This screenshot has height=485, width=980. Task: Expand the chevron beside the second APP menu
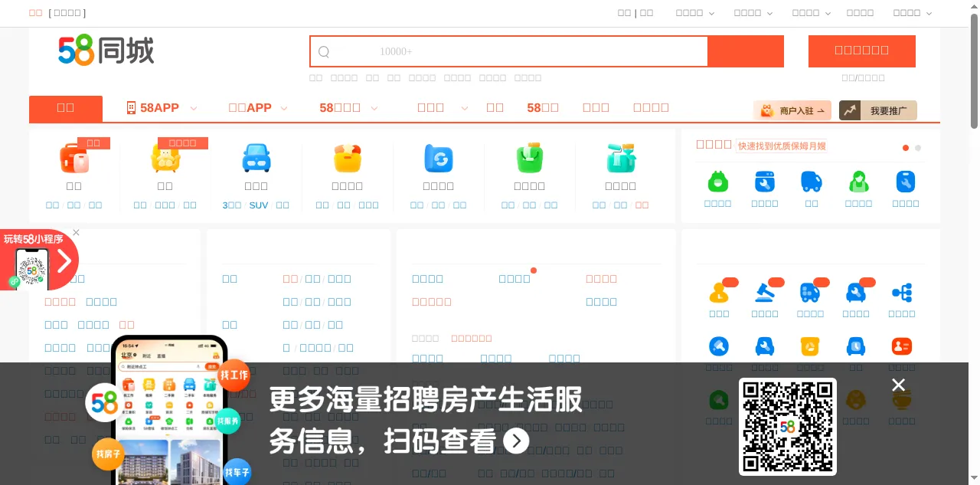(x=284, y=109)
